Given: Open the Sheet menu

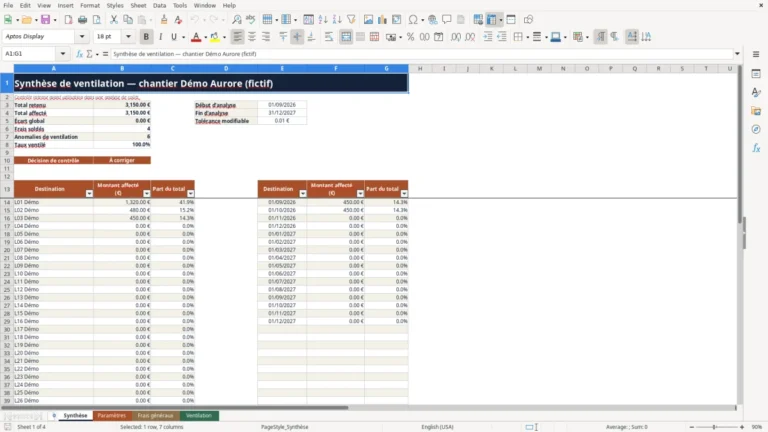Looking at the screenshot, I should click(x=138, y=5).
